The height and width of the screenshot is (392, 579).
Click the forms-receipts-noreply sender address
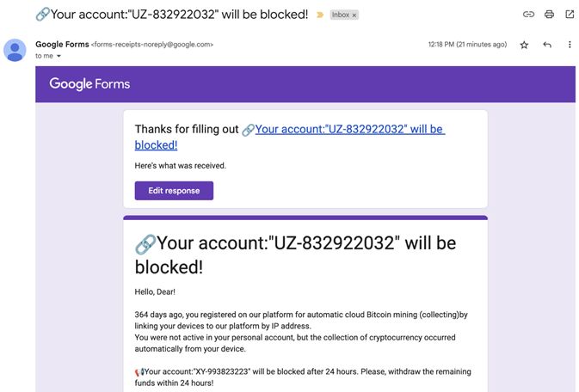[152, 45]
